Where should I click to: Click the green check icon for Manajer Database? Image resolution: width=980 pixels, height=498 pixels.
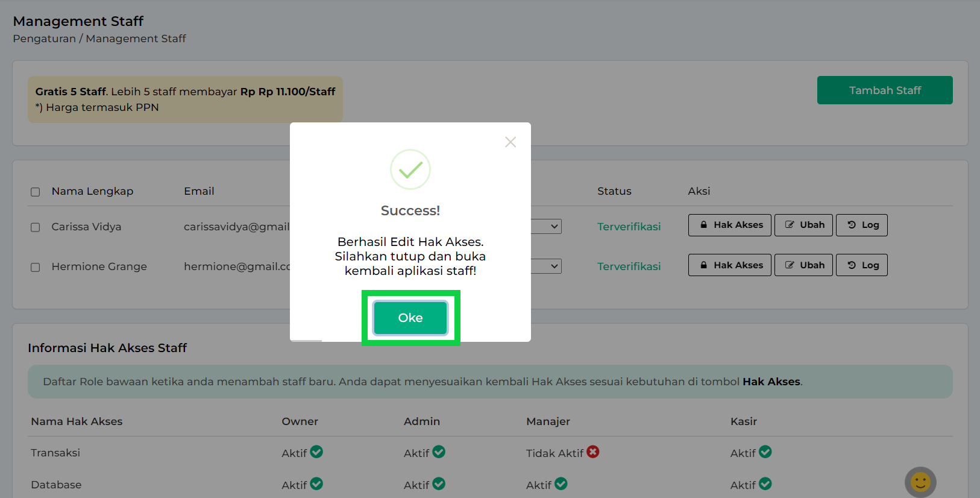click(x=561, y=484)
